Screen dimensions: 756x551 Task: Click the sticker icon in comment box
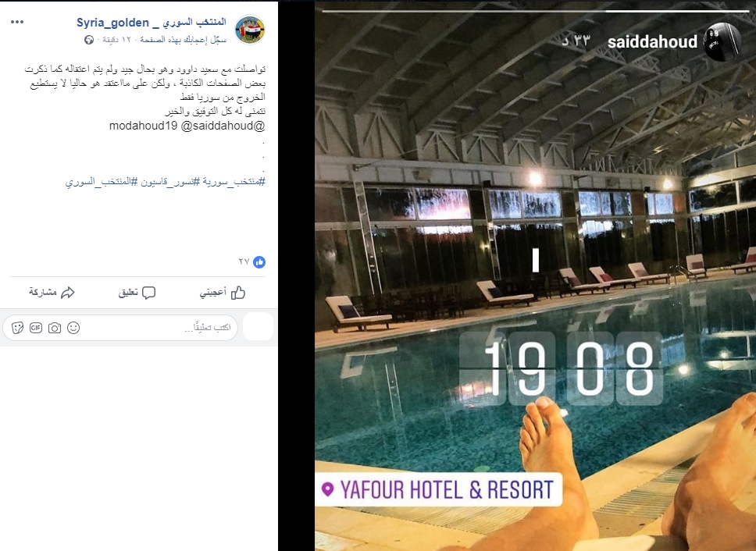(17, 328)
